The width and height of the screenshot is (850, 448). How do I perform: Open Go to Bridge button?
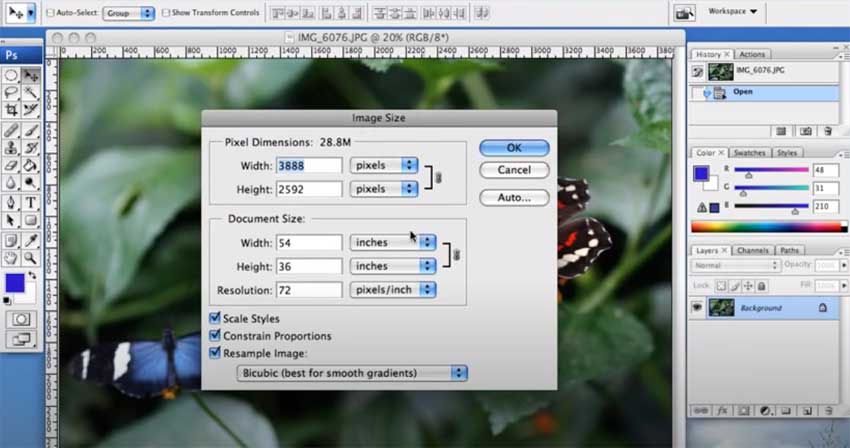pos(684,13)
